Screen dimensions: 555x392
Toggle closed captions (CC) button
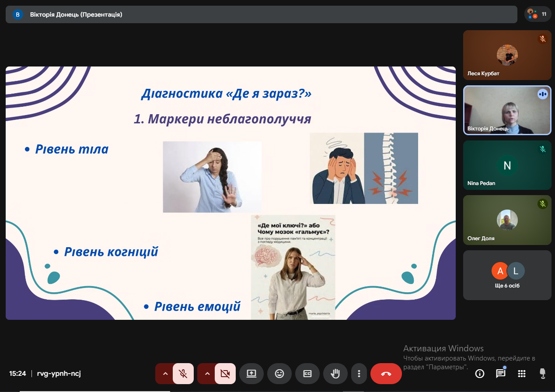[307, 374]
